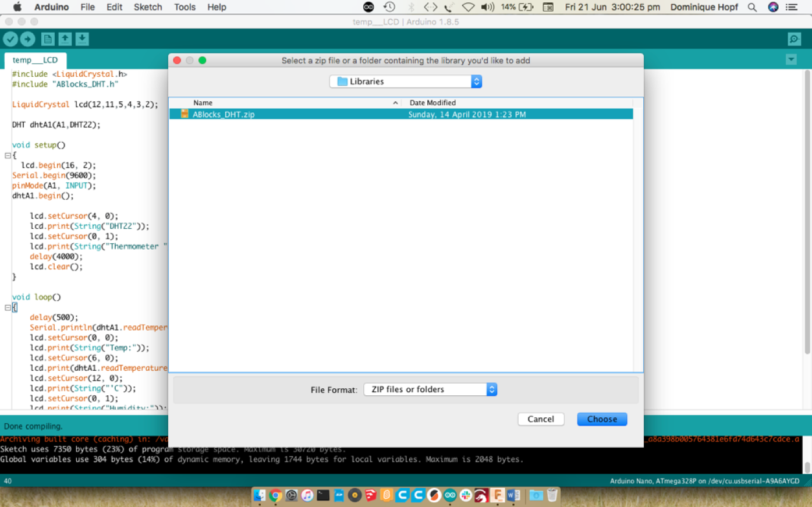Click the Cancel button in the dialog
Screen dimensions: 812x507
(541, 419)
